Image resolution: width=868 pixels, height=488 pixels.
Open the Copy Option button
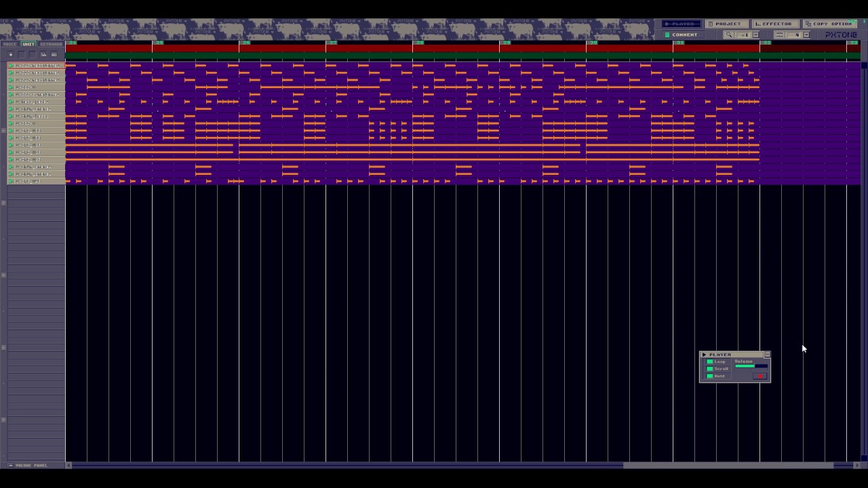pos(829,24)
